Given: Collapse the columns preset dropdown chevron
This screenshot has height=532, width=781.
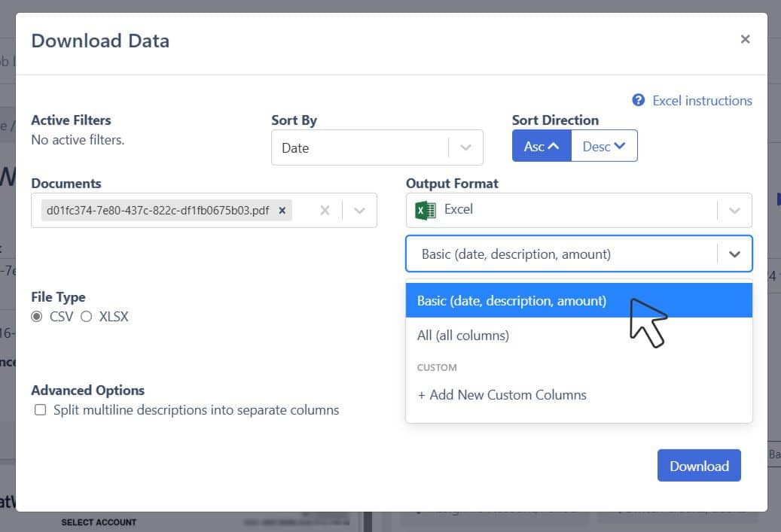Looking at the screenshot, I should pos(734,254).
